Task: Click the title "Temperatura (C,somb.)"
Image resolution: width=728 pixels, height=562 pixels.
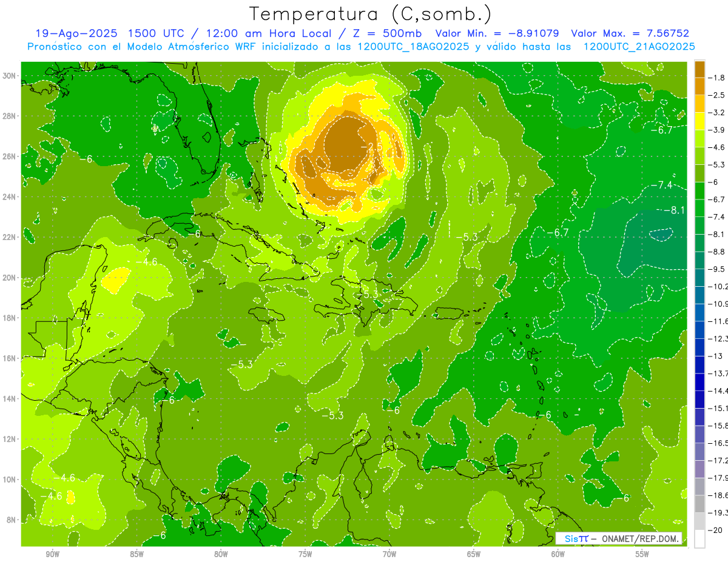Action: [370, 14]
